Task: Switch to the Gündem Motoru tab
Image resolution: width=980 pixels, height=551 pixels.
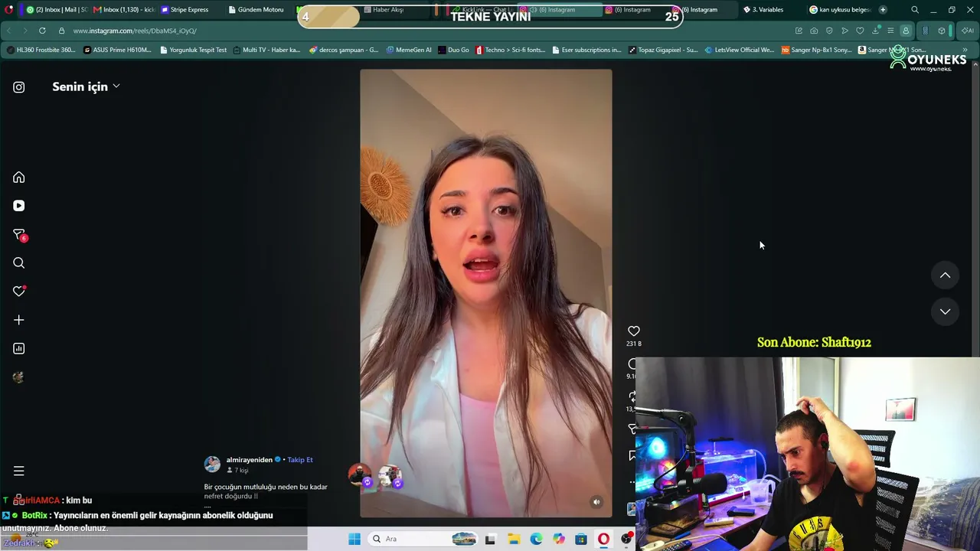Action: pos(258,10)
